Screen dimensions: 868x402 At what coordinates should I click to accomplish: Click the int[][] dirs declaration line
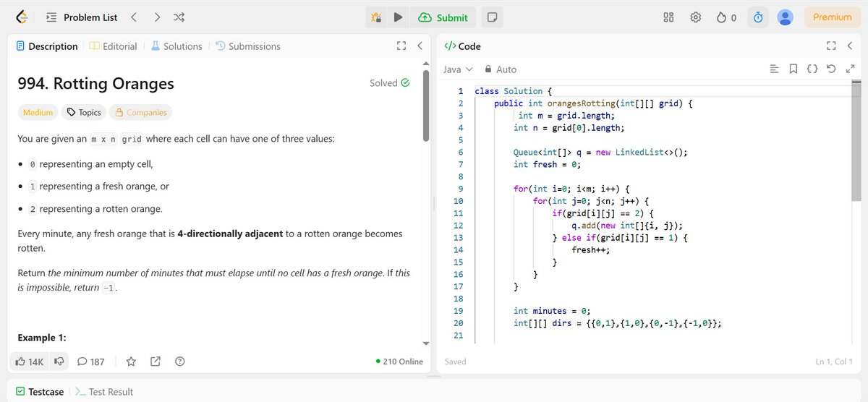click(x=618, y=323)
